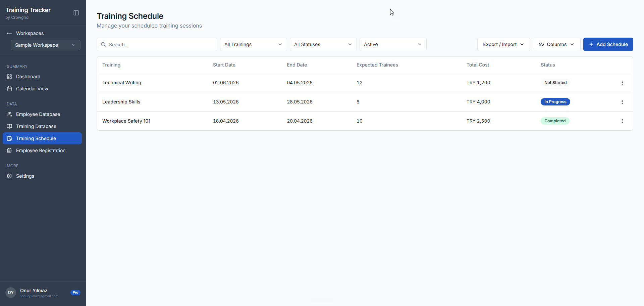Click into the Search field
Screen dimensions: 644x306
(x=157, y=44)
